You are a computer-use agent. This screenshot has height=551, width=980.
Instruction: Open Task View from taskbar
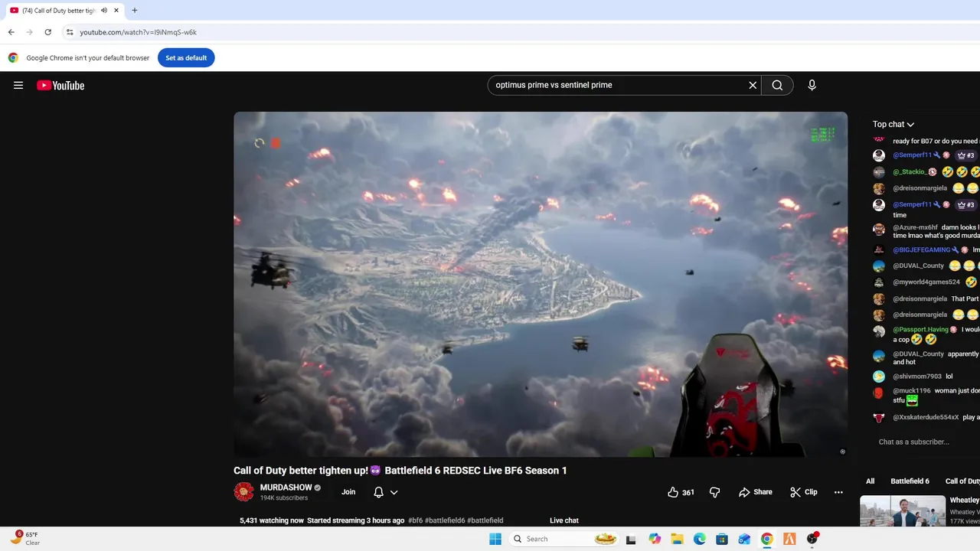pyautogui.click(x=631, y=539)
